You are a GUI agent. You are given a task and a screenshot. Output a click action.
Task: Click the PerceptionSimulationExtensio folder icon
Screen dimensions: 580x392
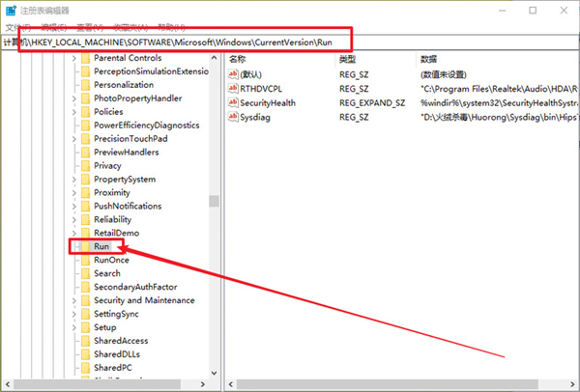[x=85, y=71]
